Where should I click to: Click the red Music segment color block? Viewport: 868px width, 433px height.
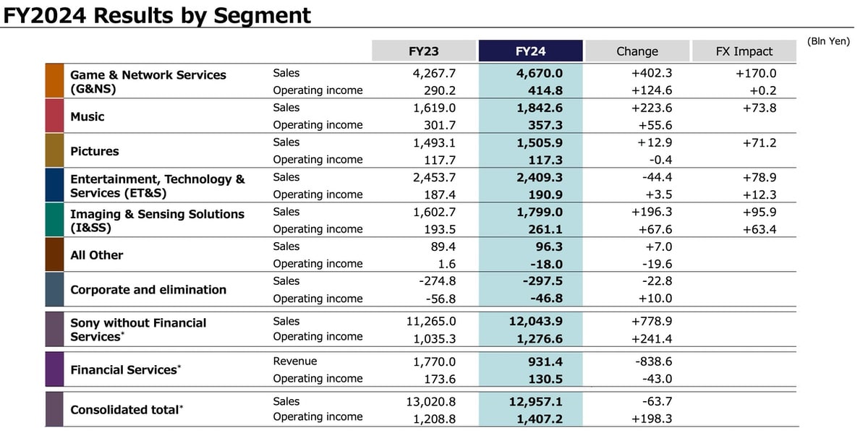point(54,116)
